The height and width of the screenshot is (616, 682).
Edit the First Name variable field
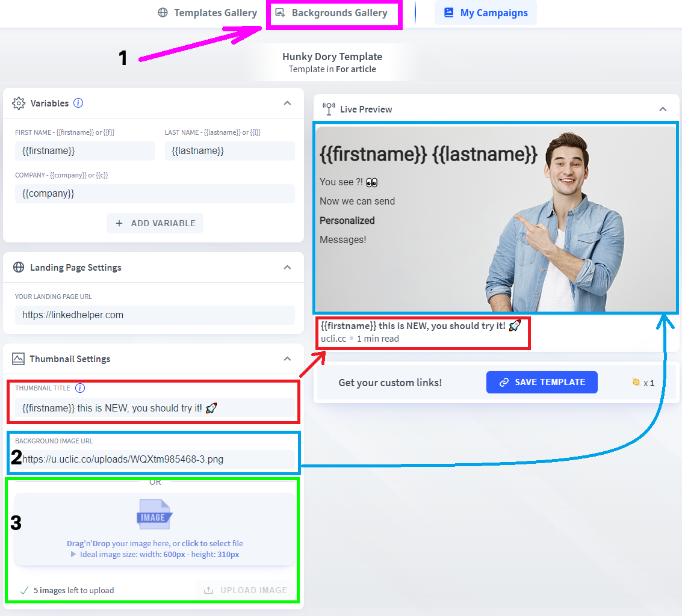(85, 151)
